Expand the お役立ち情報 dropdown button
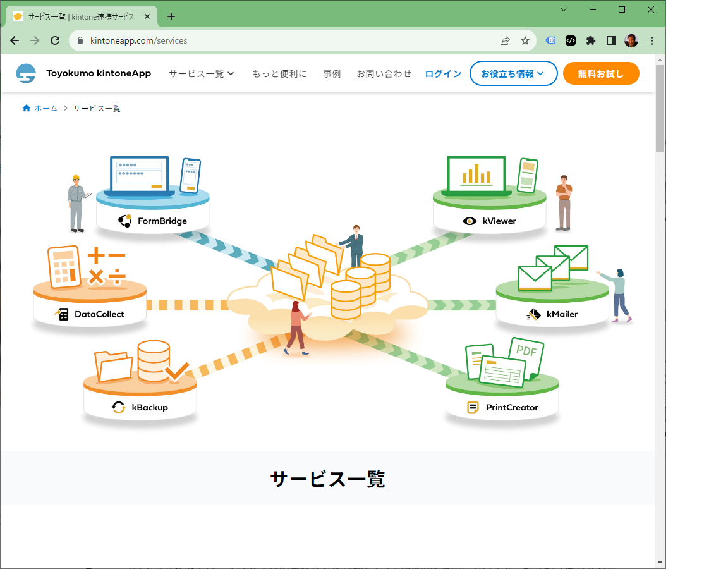Viewport: 728px width, 569px height. coord(513,73)
